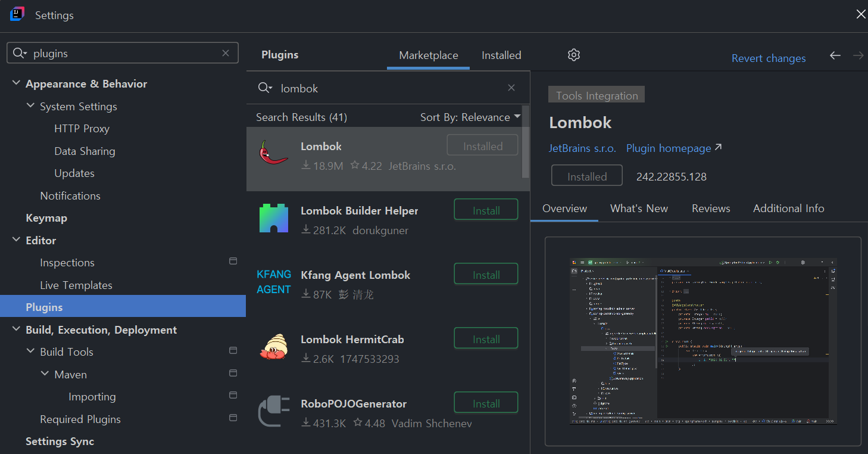Click the Lombok HermitCrab icon

(x=274, y=346)
